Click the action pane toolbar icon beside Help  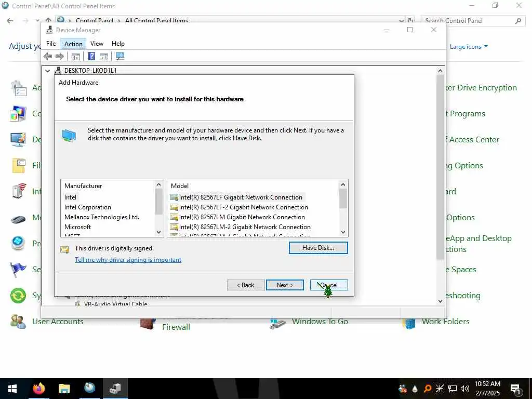104,56
